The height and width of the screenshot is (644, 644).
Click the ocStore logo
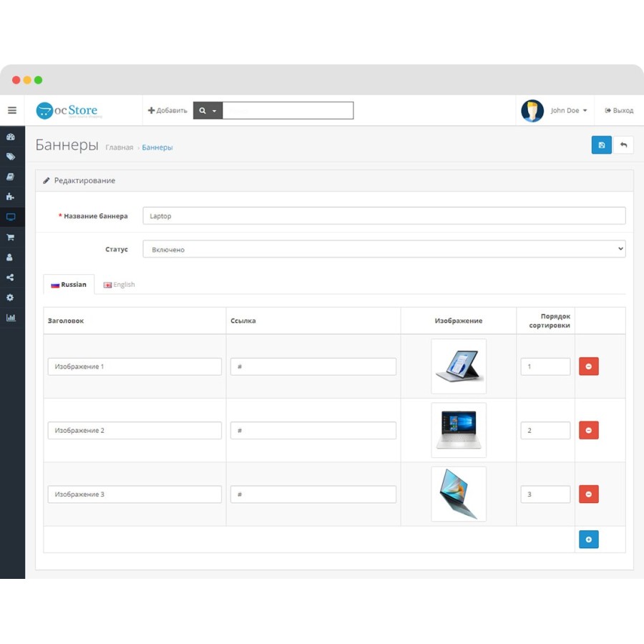coord(68,110)
